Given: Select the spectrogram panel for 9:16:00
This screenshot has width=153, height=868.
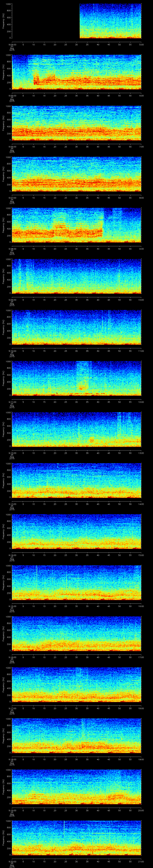Looking at the screenshot, I should coord(77,633).
